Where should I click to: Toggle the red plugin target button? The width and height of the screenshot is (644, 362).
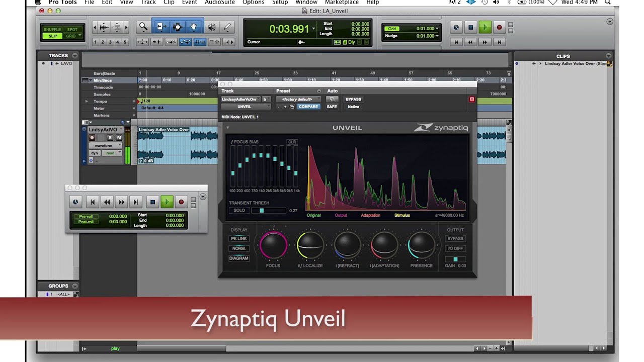coord(472,99)
